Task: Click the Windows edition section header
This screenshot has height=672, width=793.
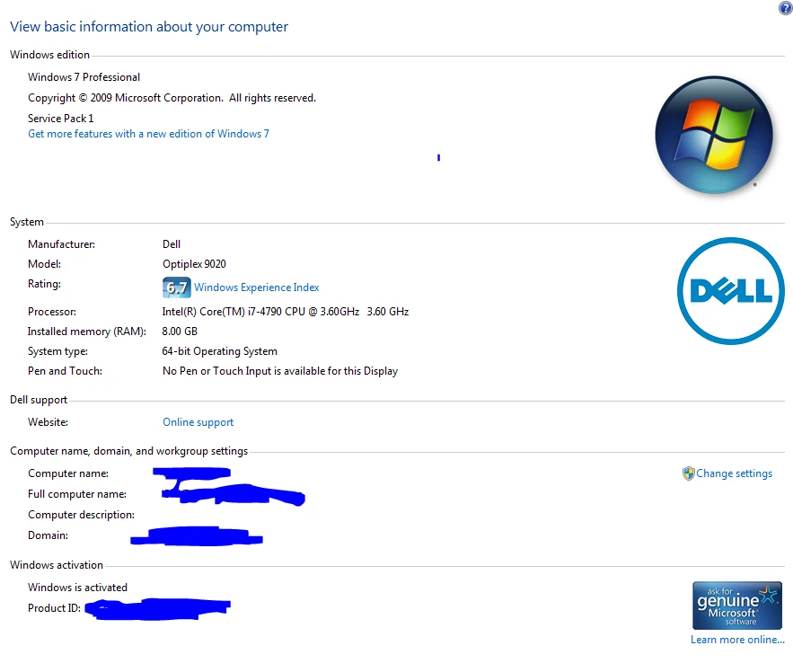Action: click(49, 55)
